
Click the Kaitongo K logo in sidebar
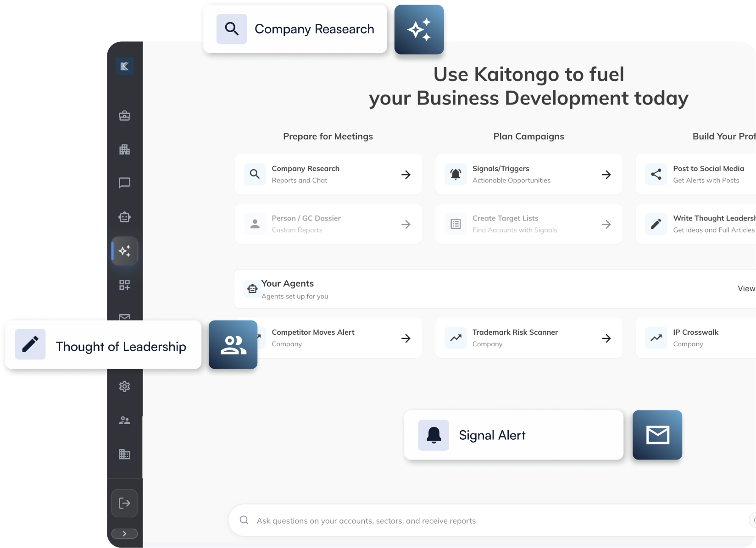(x=124, y=66)
